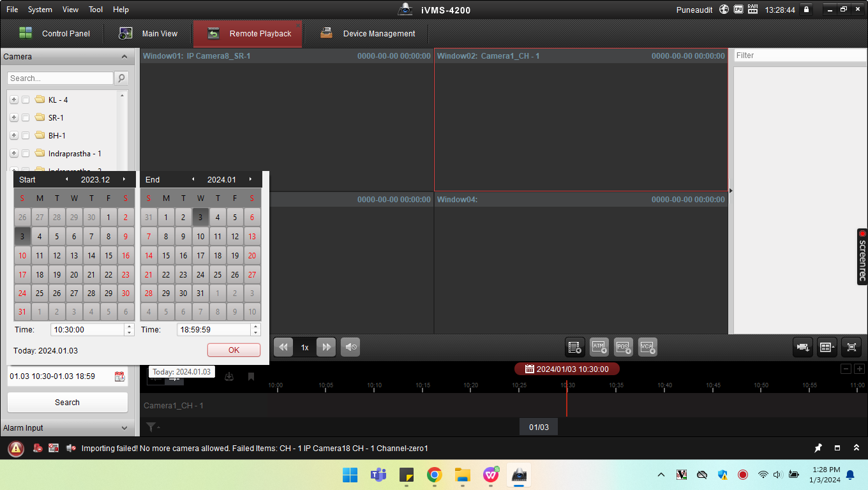Zoom out the timeline with minus
868x490 pixels.
click(846, 369)
